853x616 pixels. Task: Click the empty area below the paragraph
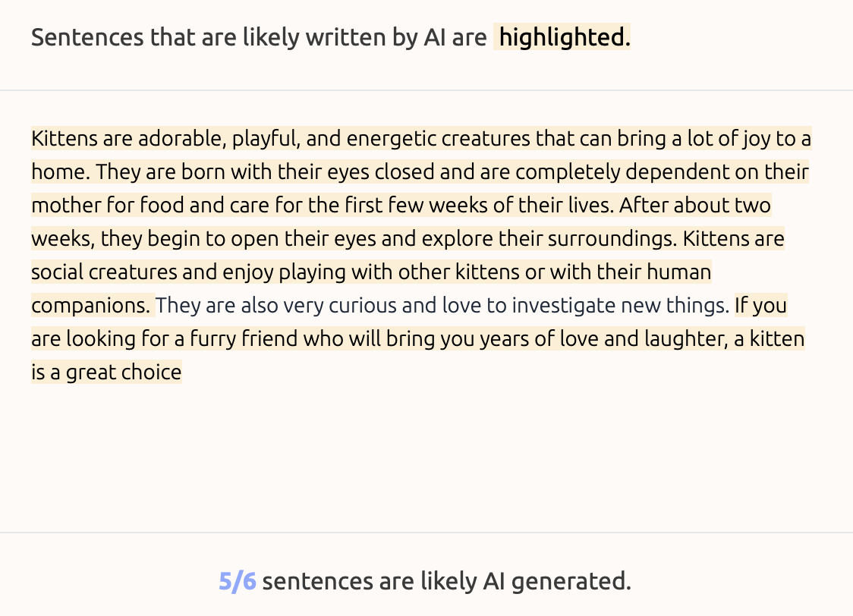coord(425,463)
